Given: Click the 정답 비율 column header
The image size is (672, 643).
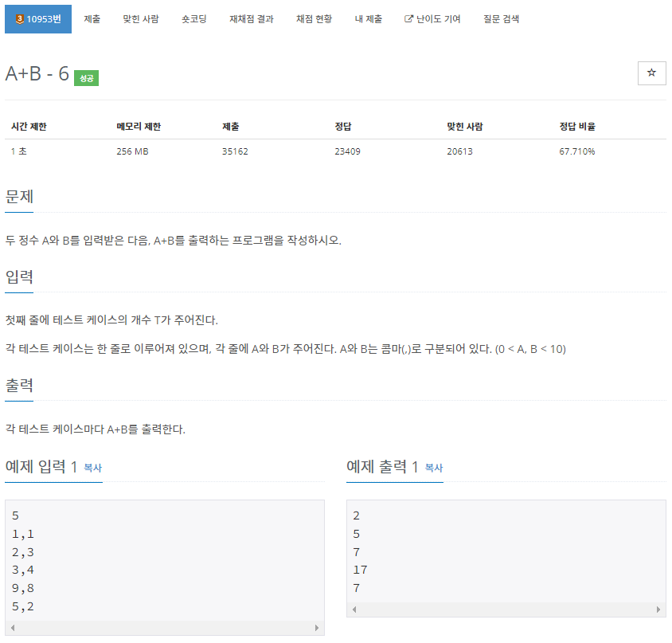Looking at the screenshot, I should pos(577,127).
